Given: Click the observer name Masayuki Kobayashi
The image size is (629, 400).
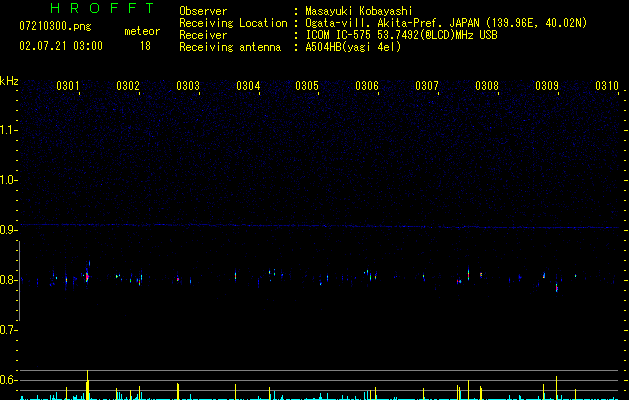Looking at the screenshot, I should coord(359,11).
